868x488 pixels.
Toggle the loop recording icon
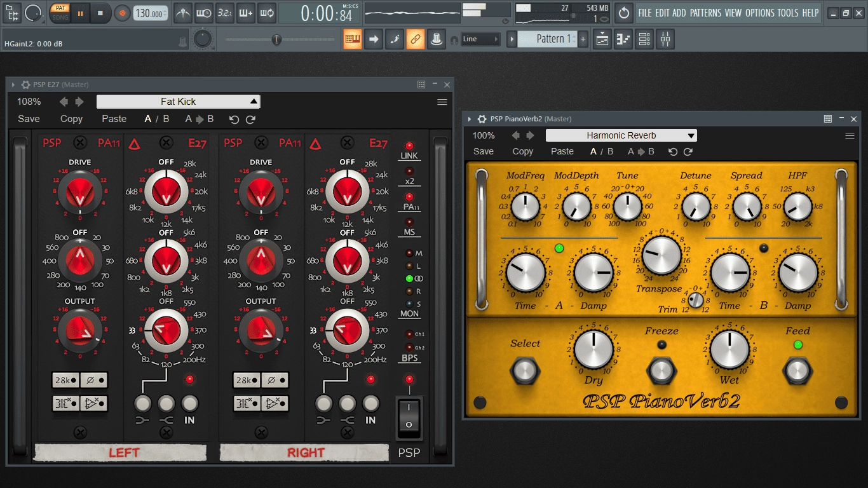point(267,13)
